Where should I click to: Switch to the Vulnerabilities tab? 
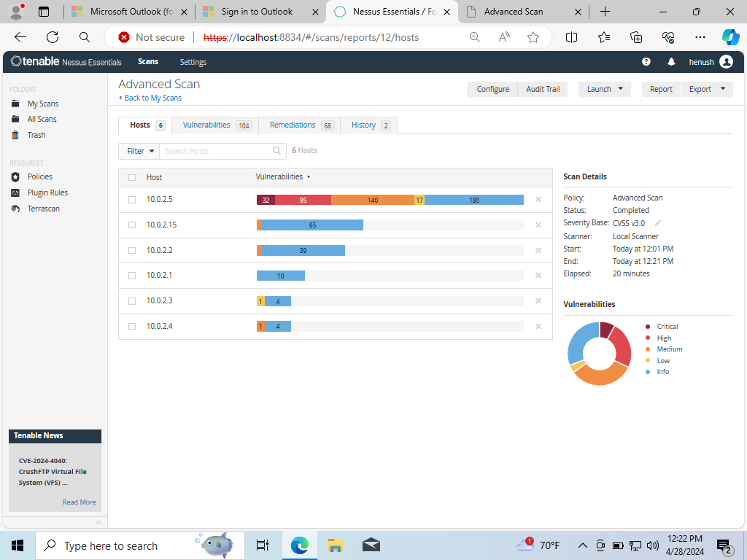click(x=205, y=125)
